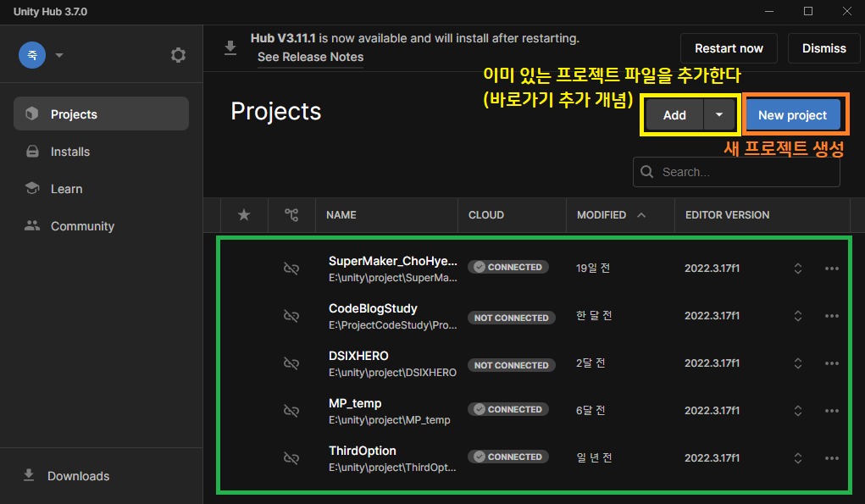
Task: Click the blue account avatar
Action: click(x=32, y=55)
